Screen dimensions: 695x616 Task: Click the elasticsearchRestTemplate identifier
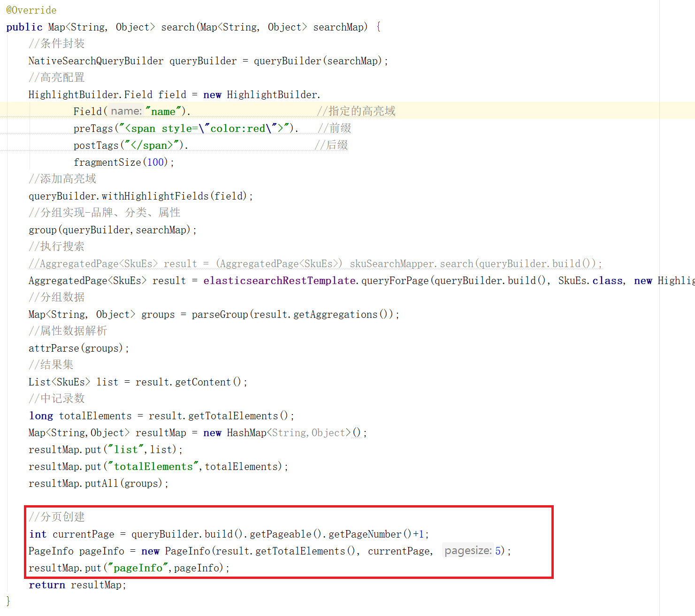click(x=279, y=281)
